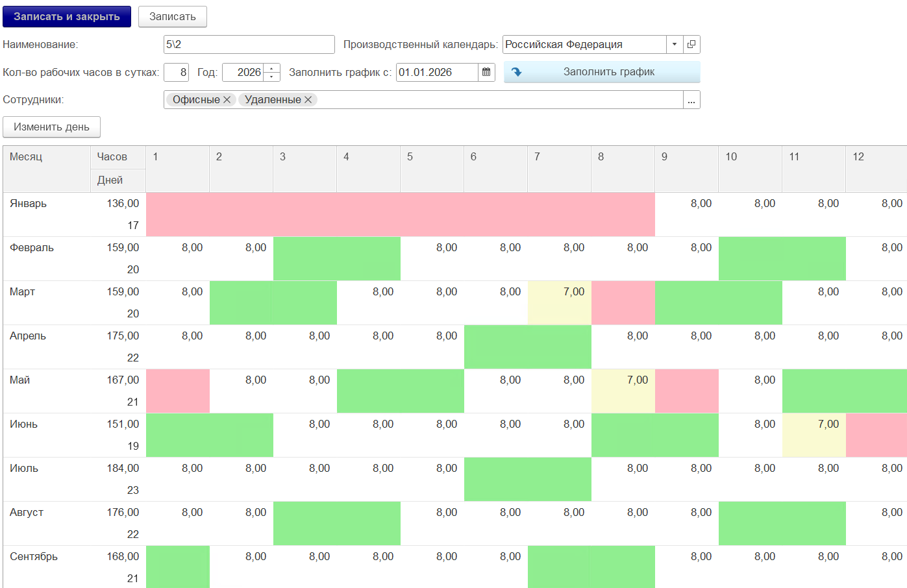The width and height of the screenshot is (907, 588).
Task: Focus the Наименование input field
Action: (249, 44)
